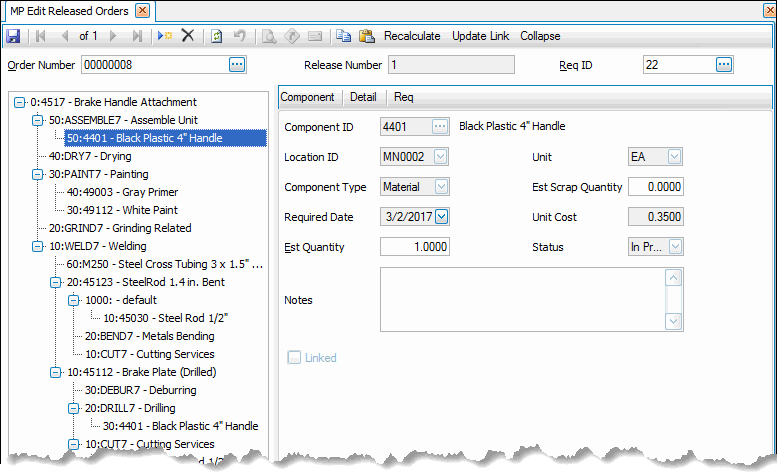777x474 pixels.
Task: Click the Copy icon in toolbar
Action: pyautogui.click(x=344, y=36)
